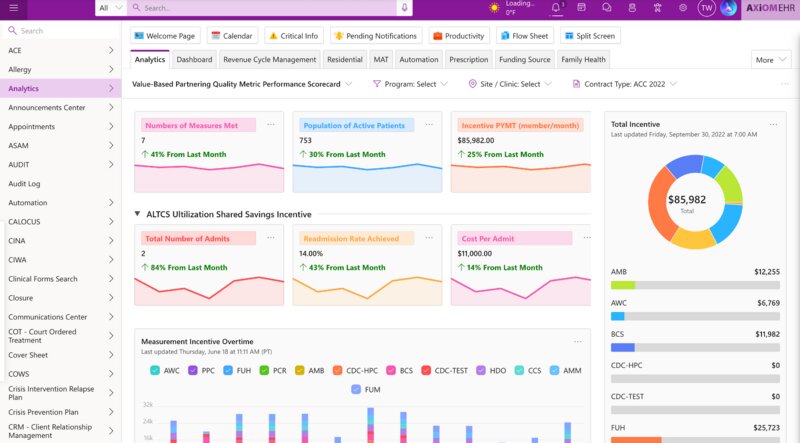
Task: Open the calendar icon in top bar
Action: [x=581, y=8]
